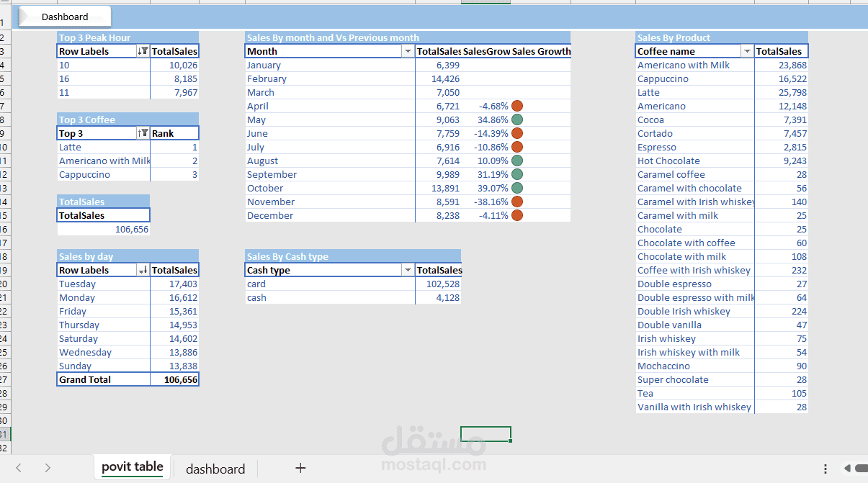This screenshot has width=868, height=483.
Task: Select the card sales value 102,528
Action: tap(438, 284)
